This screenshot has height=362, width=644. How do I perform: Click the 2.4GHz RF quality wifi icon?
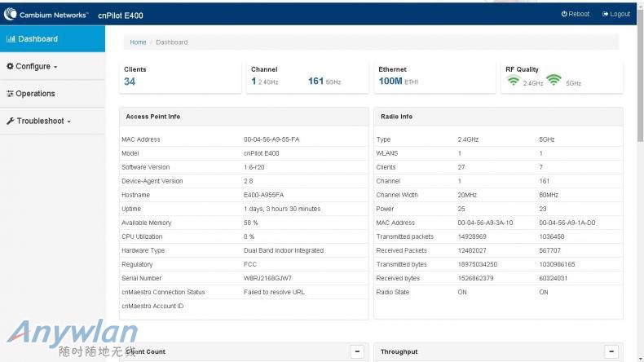coord(514,81)
